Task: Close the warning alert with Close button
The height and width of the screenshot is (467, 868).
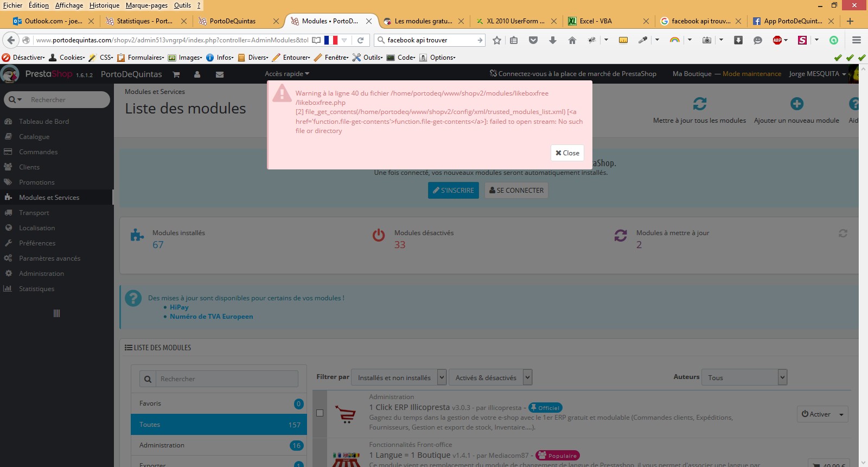Action: click(x=567, y=153)
